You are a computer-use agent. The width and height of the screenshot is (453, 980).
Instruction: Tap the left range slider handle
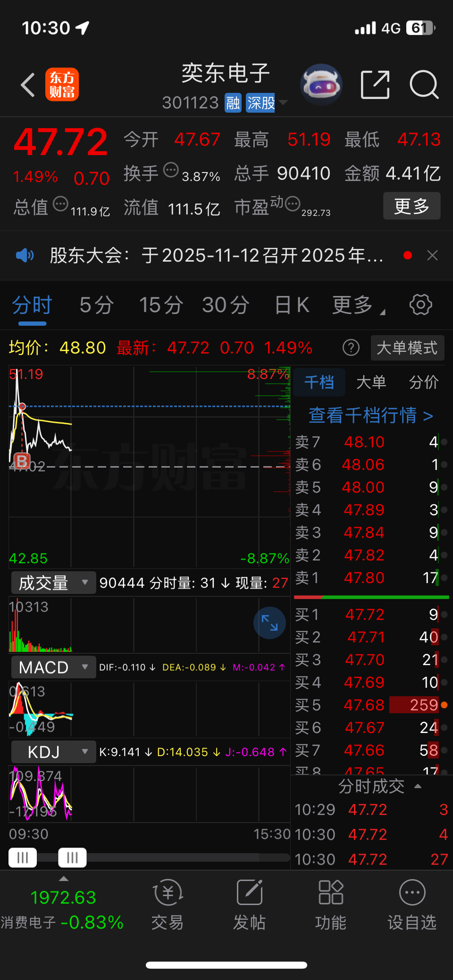pos(23,857)
